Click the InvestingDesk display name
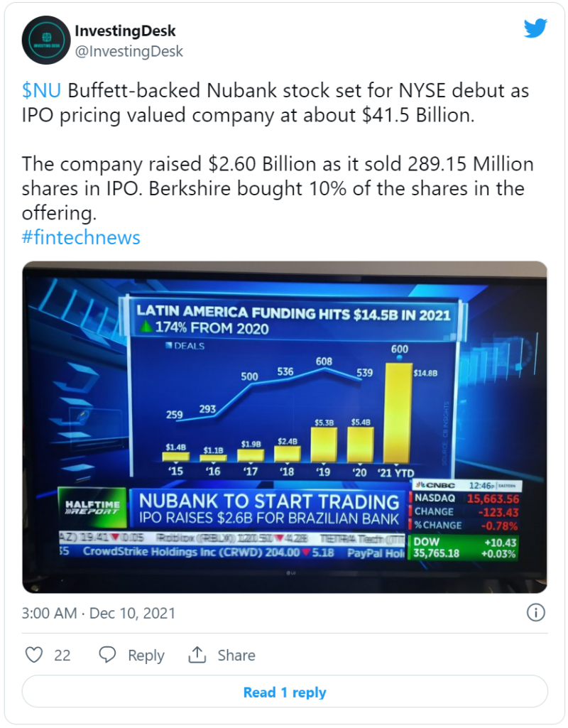Image resolution: width=568 pixels, height=728 pixels. (x=125, y=31)
